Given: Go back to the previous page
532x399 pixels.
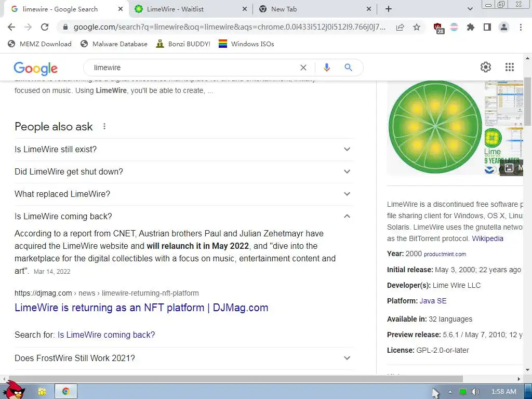Looking at the screenshot, I should 11,27.
